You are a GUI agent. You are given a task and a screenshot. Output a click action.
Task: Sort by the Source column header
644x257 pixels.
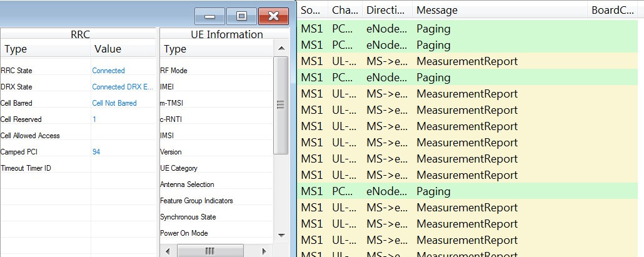[313, 10]
